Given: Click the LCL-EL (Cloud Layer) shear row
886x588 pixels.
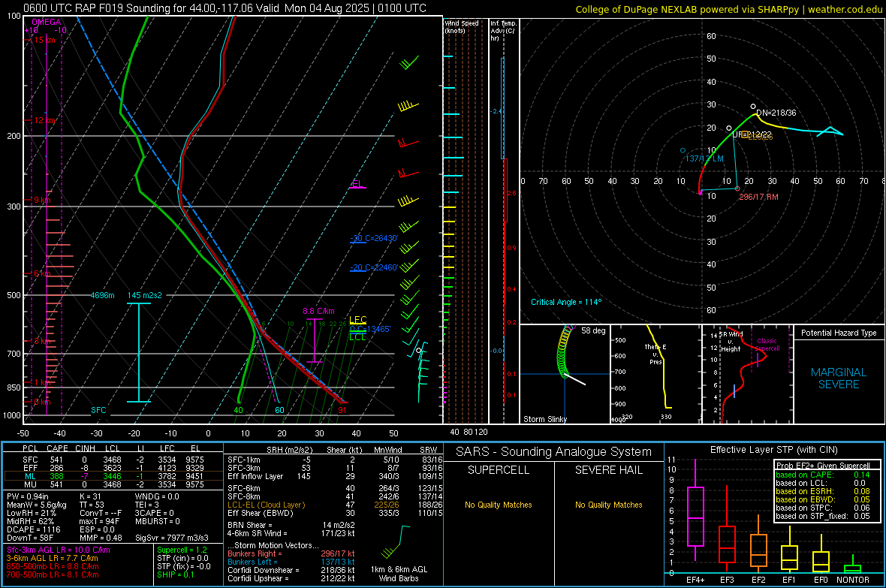Looking at the screenshot, I should click(x=335, y=505).
